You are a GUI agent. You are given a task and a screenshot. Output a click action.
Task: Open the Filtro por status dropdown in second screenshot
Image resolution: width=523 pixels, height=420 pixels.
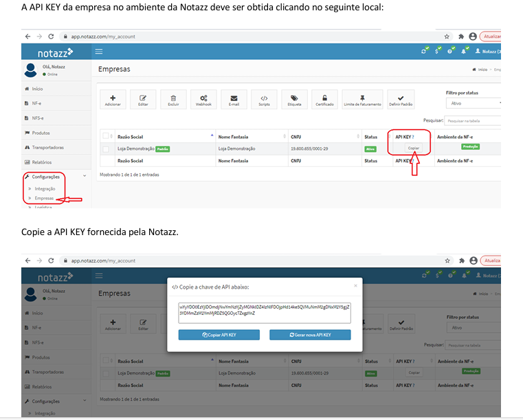(x=474, y=328)
